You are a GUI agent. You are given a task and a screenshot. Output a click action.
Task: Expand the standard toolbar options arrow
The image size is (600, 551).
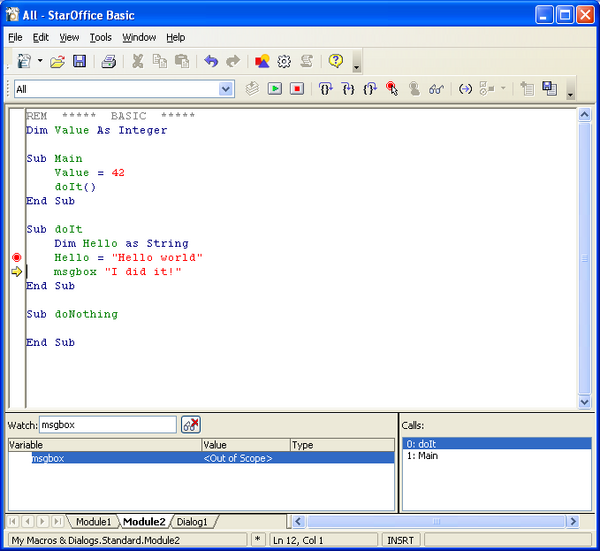(357, 66)
